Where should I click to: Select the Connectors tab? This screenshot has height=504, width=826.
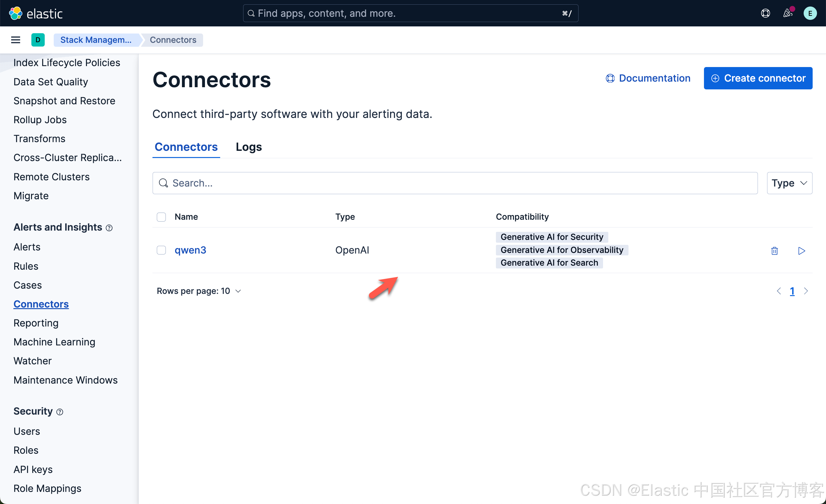pyautogui.click(x=186, y=147)
